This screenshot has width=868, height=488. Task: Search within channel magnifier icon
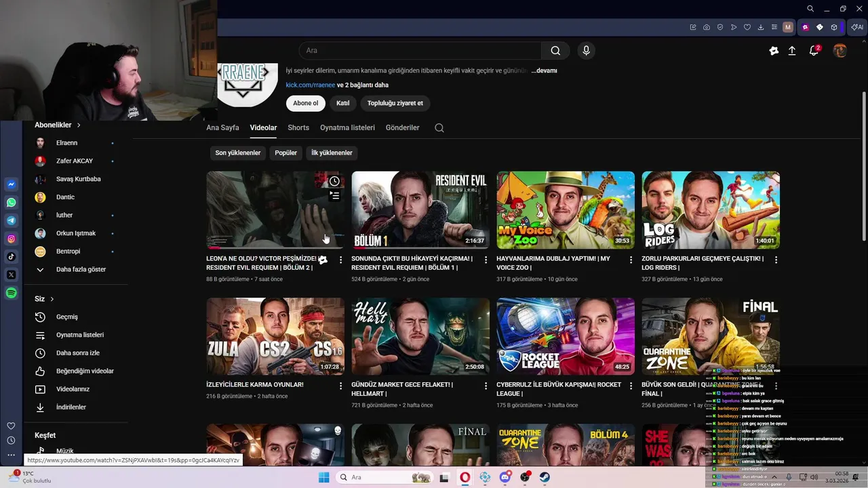[x=439, y=128]
